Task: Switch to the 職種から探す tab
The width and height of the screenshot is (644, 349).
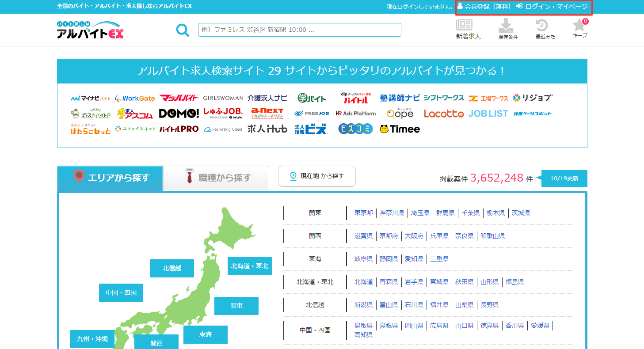Action: [216, 178]
